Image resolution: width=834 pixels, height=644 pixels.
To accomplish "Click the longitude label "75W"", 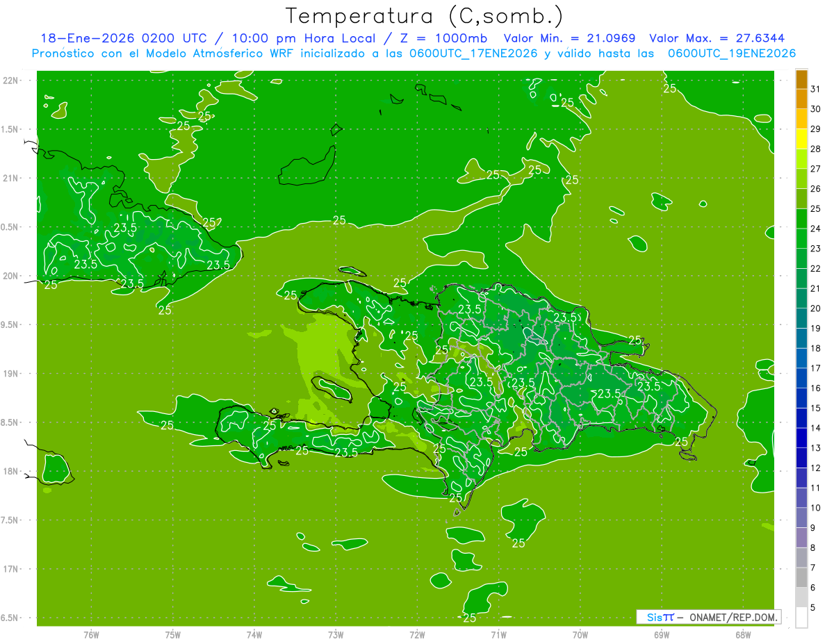I will 172,635.
